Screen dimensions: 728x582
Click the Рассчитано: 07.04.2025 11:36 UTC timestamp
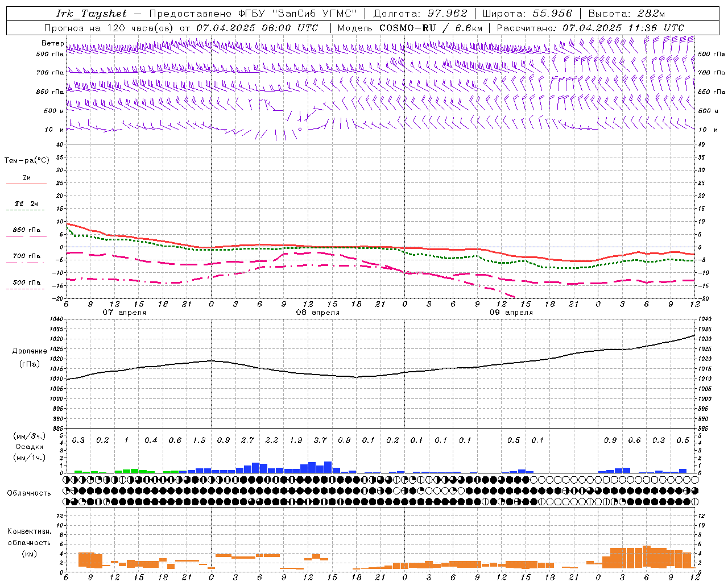click(590, 28)
